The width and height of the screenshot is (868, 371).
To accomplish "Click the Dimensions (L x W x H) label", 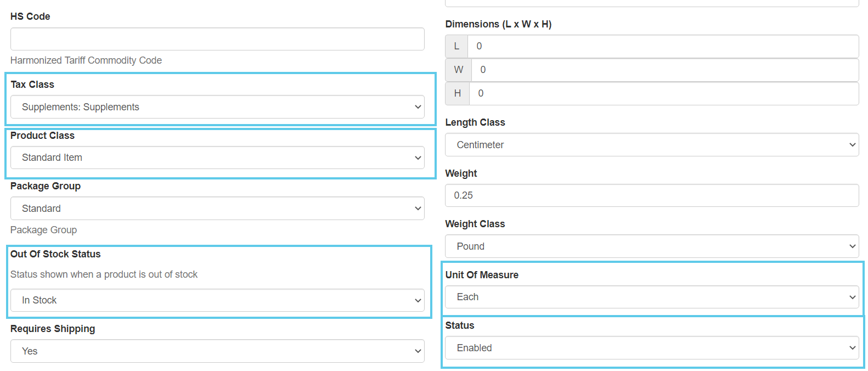I will click(x=498, y=24).
